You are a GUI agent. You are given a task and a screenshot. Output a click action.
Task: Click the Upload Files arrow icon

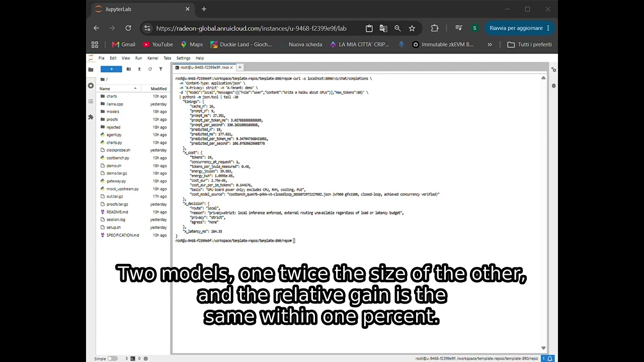pyautogui.click(x=139, y=69)
